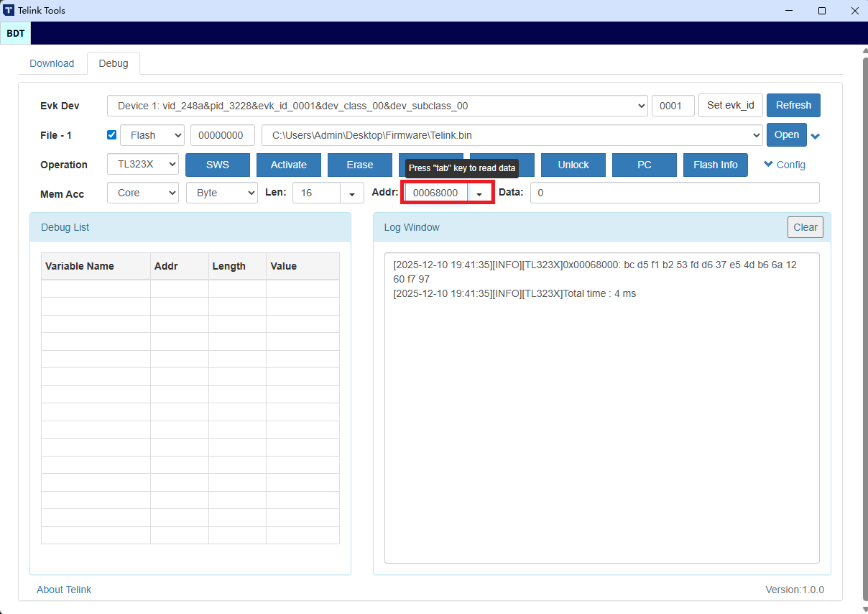
Task: Click the vertical scrollbar on the right
Action: pos(864,324)
